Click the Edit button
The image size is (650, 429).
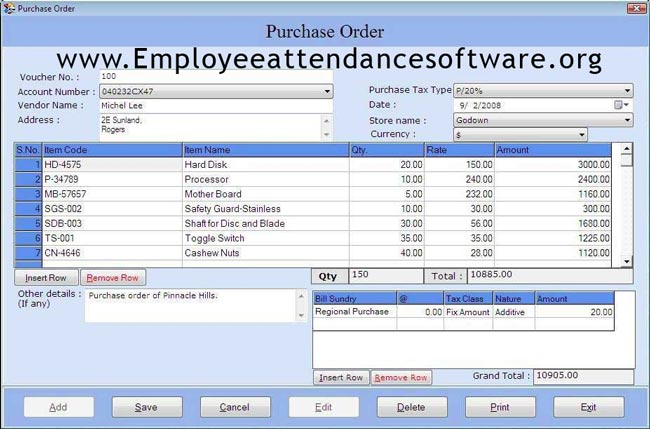323,407
